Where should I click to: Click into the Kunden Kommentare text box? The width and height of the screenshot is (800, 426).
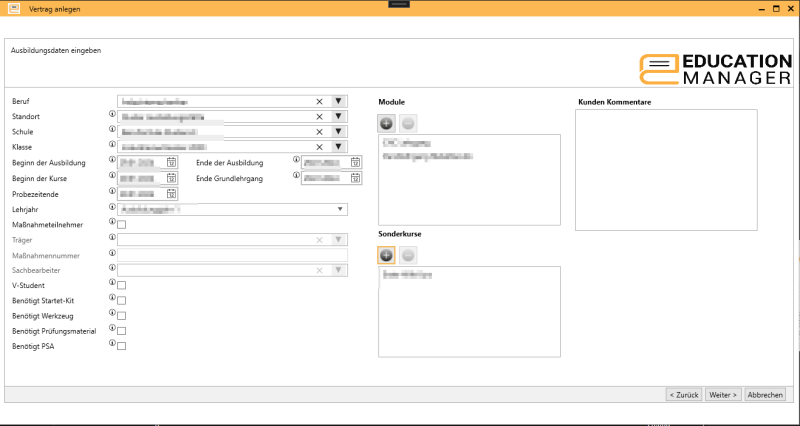(x=666, y=170)
